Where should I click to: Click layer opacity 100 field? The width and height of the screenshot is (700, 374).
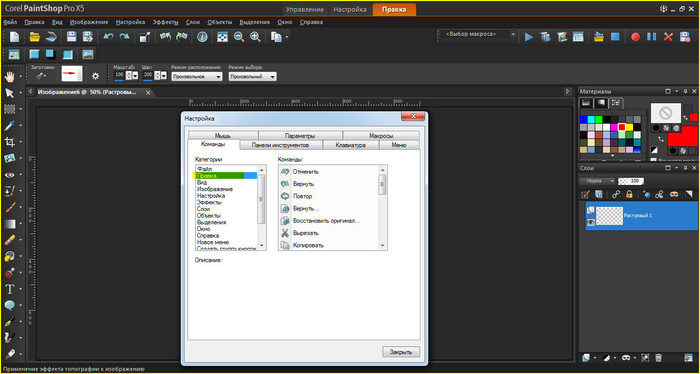(631, 181)
